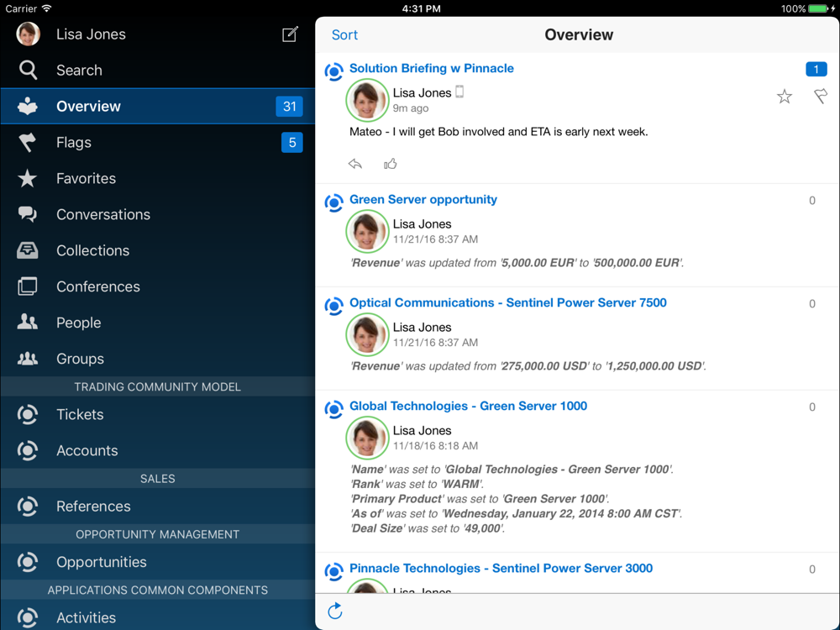Tap Lisa Jones avatar in Solution Briefing post
The width and height of the screenshot is (840, 630).
(x=367, y=100)
